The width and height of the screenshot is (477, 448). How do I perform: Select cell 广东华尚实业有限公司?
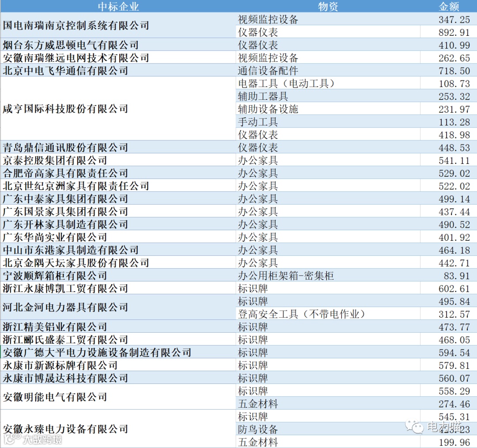(x=118, y=236)
